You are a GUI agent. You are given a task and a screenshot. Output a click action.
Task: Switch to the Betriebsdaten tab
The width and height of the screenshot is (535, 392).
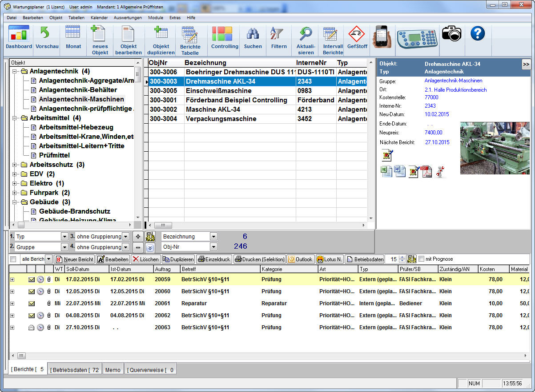[x=75, y=370]
